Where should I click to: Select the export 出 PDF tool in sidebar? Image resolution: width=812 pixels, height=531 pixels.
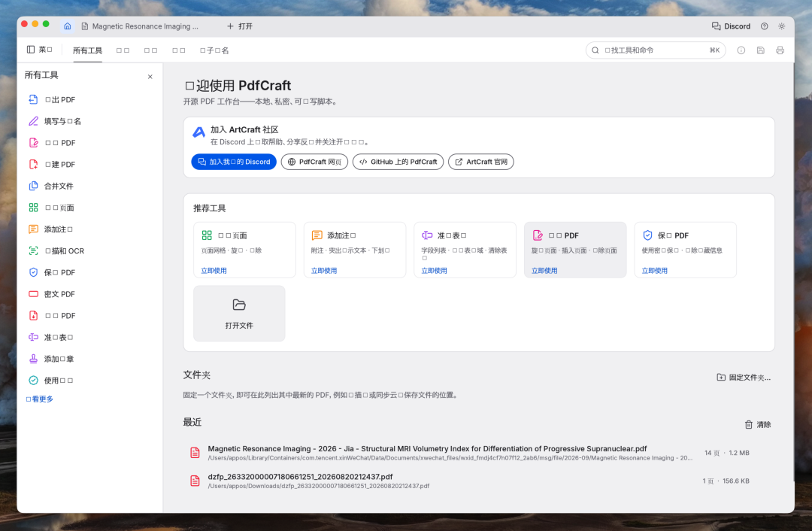[x=91, y=99]
